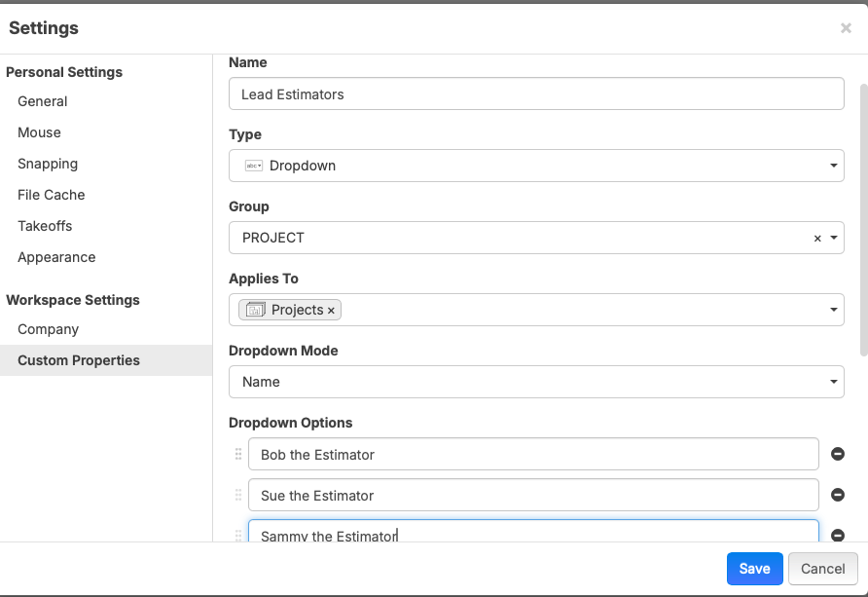
Task: Remove the Sue the Estimator option
Action: [837, 495]
